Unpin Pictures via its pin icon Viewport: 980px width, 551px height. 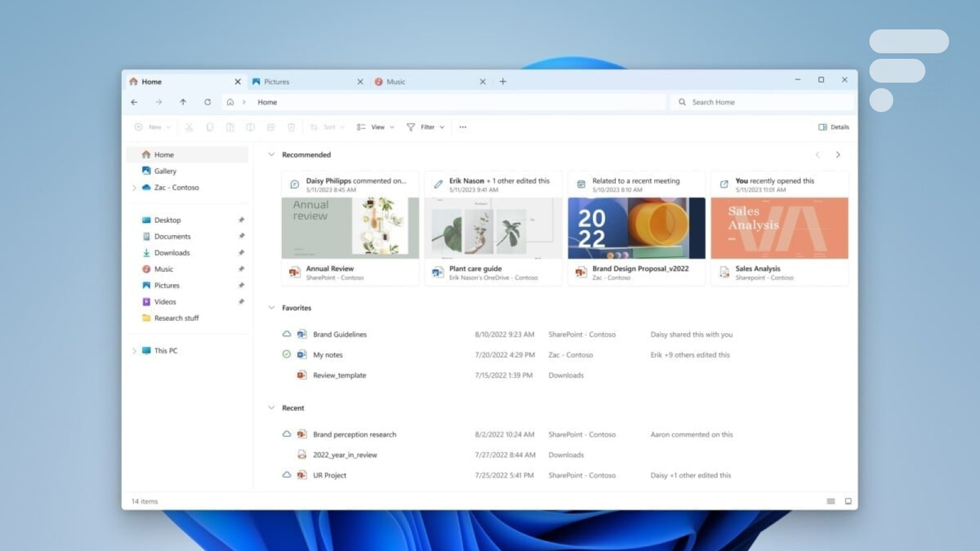241,285
